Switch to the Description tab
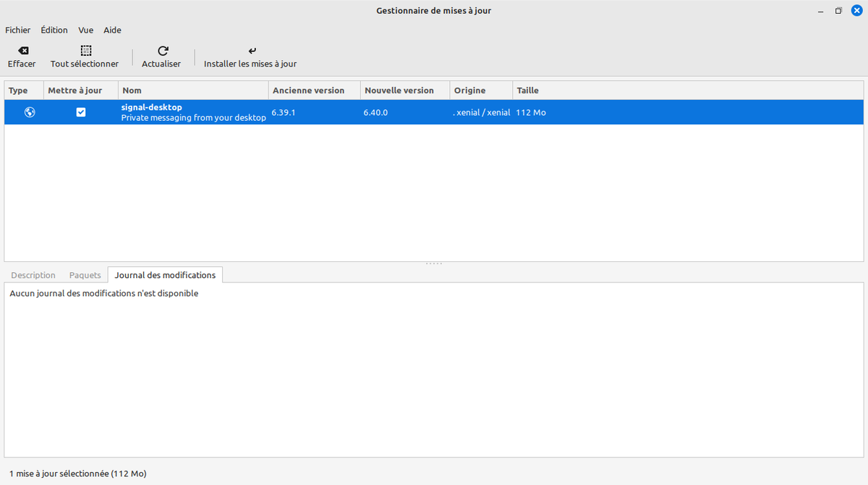The height and width of the screenshot is (485, 868). click(x=33, y=275)
